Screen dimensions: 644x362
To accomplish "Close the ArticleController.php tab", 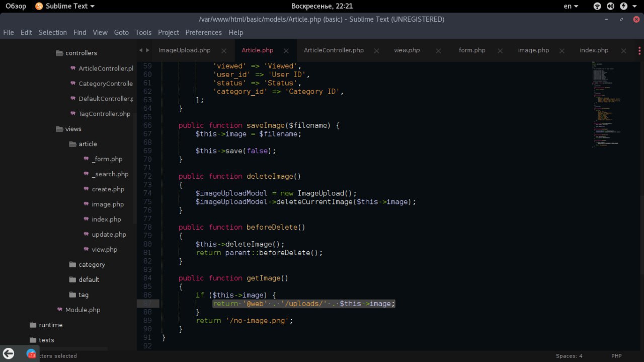I will [377, 51].
